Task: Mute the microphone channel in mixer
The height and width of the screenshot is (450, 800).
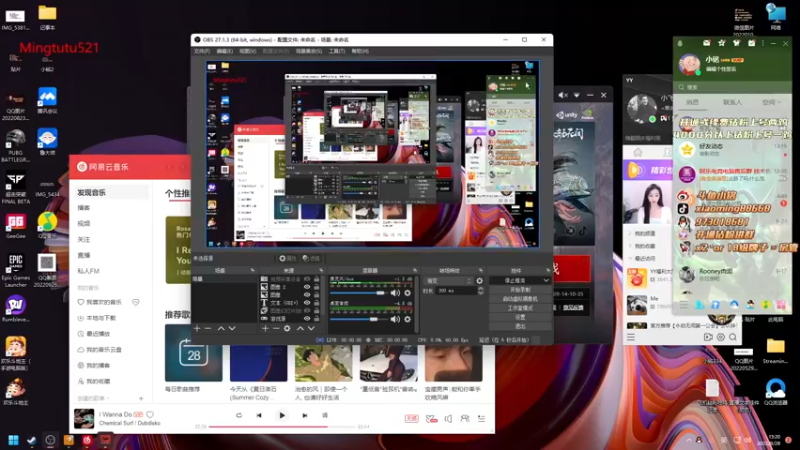Action: (x=395, y=293)
